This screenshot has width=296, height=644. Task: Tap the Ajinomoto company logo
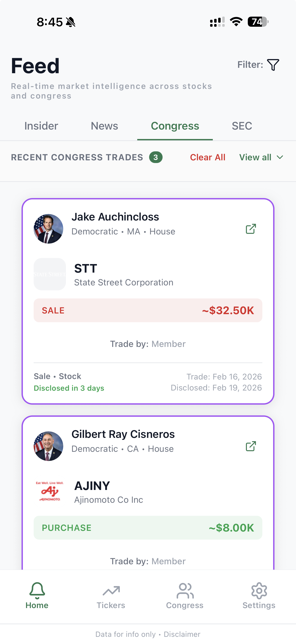(50, 492)
